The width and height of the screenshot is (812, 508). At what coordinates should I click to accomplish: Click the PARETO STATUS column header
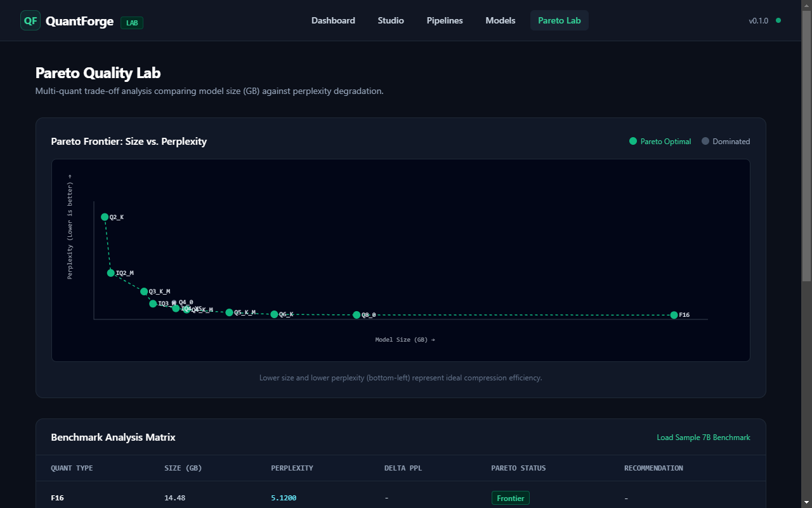click(x=518, y=468)
